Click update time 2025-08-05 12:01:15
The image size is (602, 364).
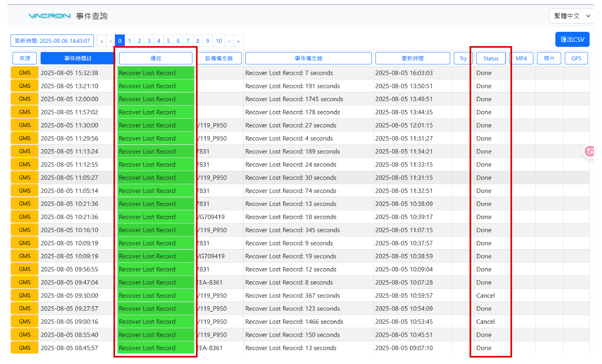point(404,125)
